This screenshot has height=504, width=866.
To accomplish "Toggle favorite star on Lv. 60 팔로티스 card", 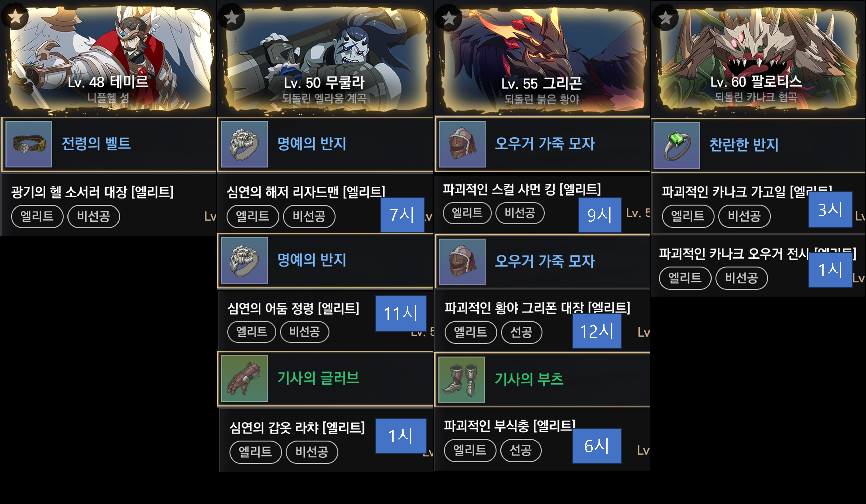I will [x=665, y=17].
